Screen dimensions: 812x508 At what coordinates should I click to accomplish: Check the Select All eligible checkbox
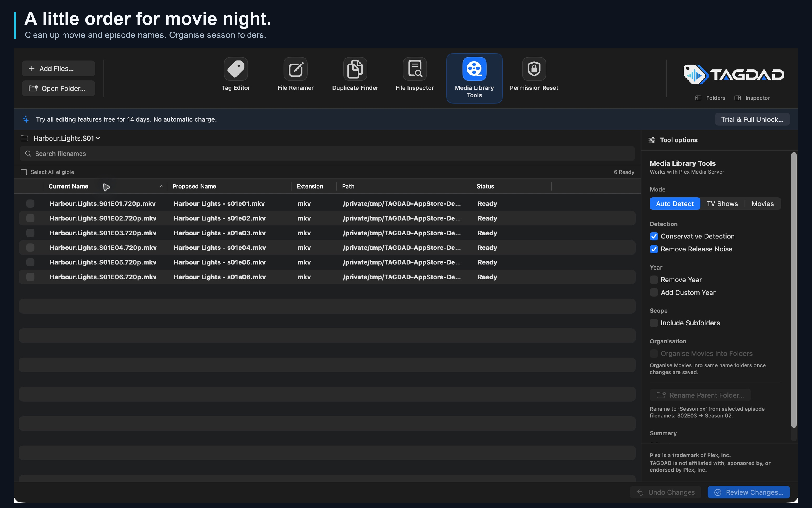click(x=23, y=172)
